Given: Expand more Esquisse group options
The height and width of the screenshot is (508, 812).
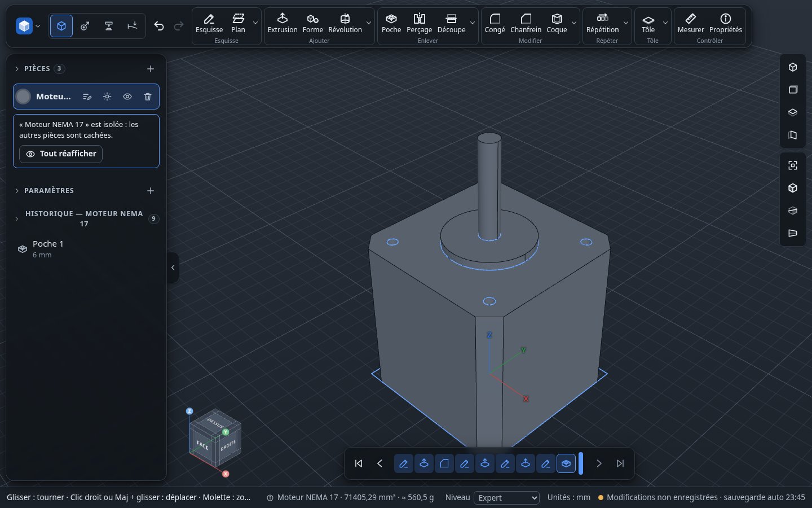Looking at the screenshot, I should tap(255, 23).
